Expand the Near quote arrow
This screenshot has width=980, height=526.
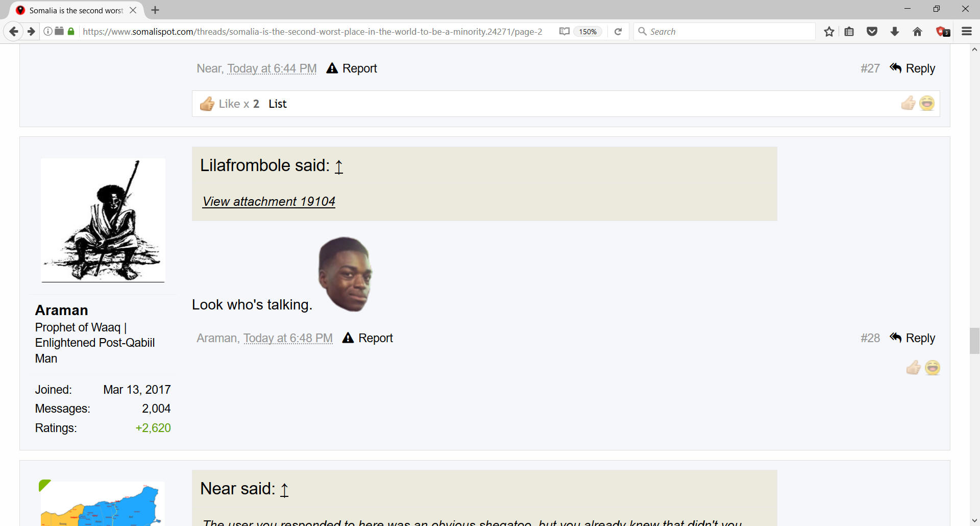click(x=284, y=490)
